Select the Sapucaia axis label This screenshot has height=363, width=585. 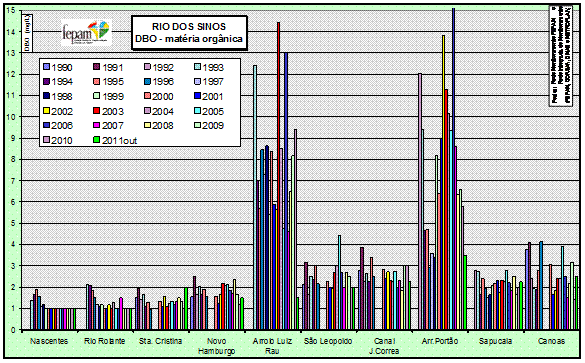(x=495, y=341)
